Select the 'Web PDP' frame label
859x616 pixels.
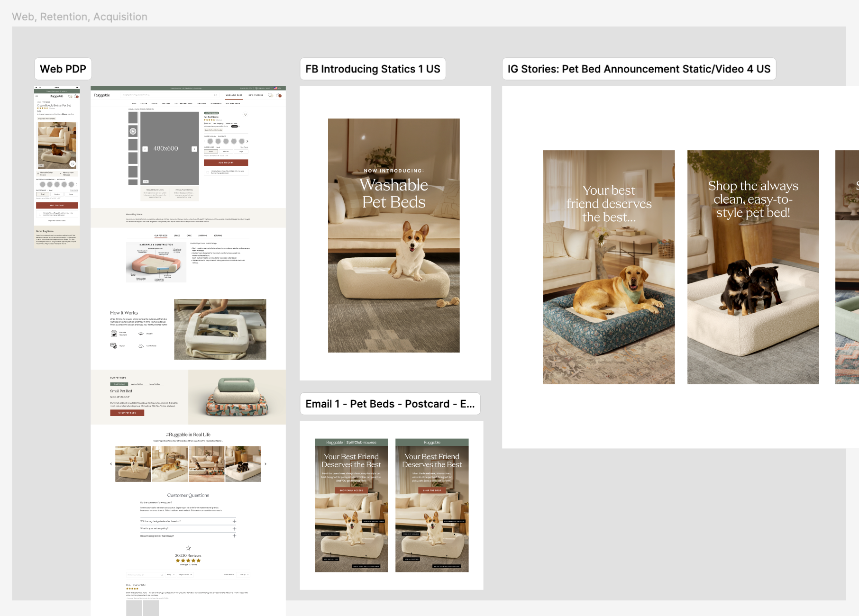pos(63,69)
